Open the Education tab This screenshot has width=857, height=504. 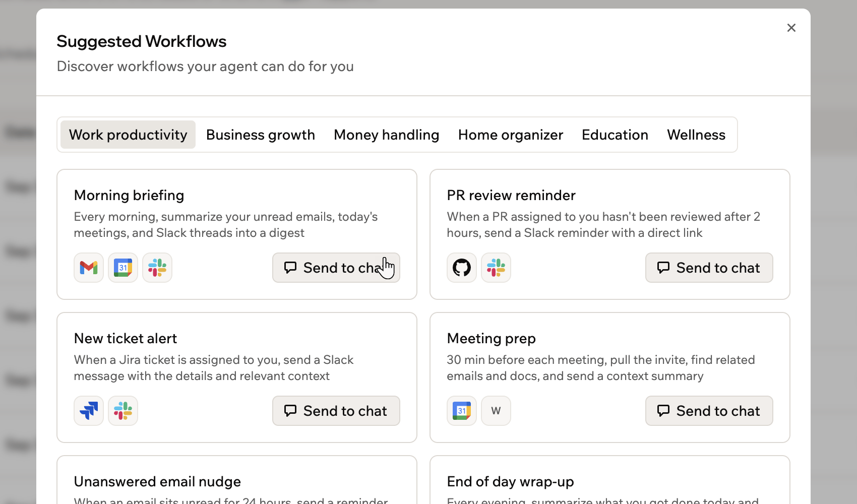615,135
